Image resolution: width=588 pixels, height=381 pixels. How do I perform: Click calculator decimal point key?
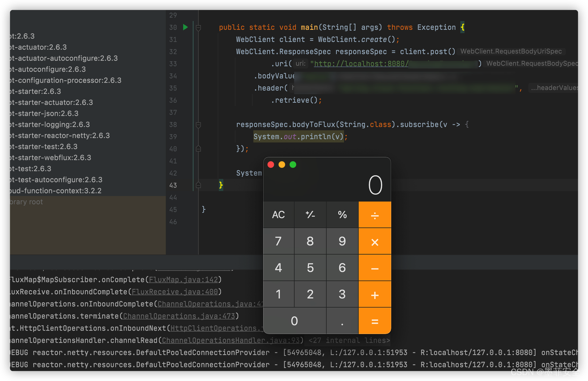(342, 321)
